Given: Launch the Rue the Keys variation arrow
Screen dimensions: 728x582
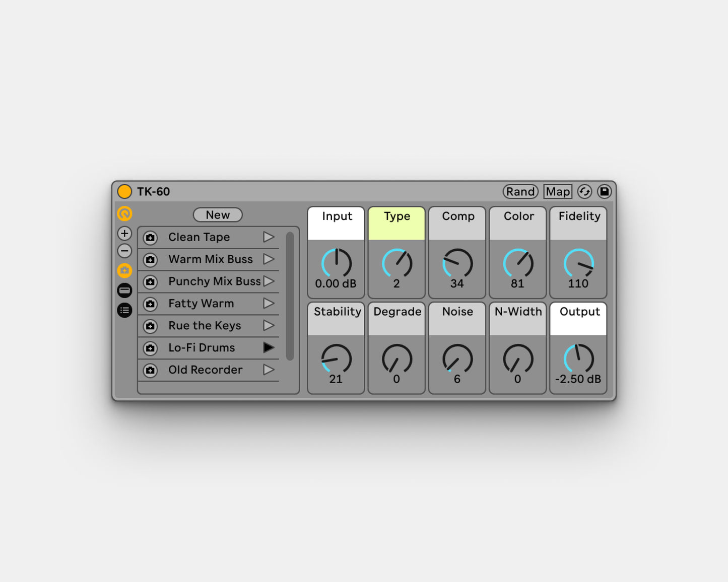Looking at the screenshot, I should (x=269, y=326).
